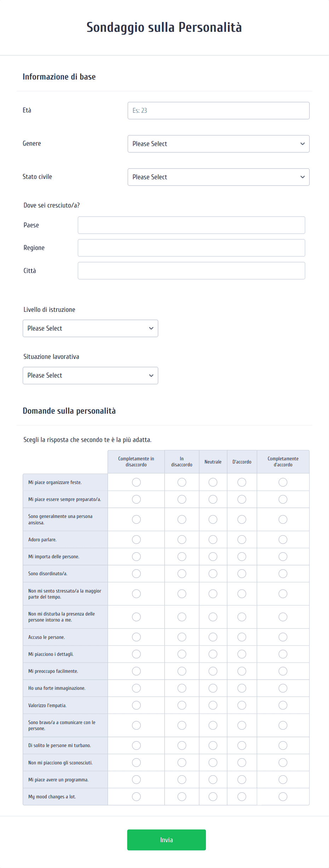Screen dimensions: 329x868
Task: Pick D'accordo for Mi piacciono i dettagli
Action: [x=242, y=654]
